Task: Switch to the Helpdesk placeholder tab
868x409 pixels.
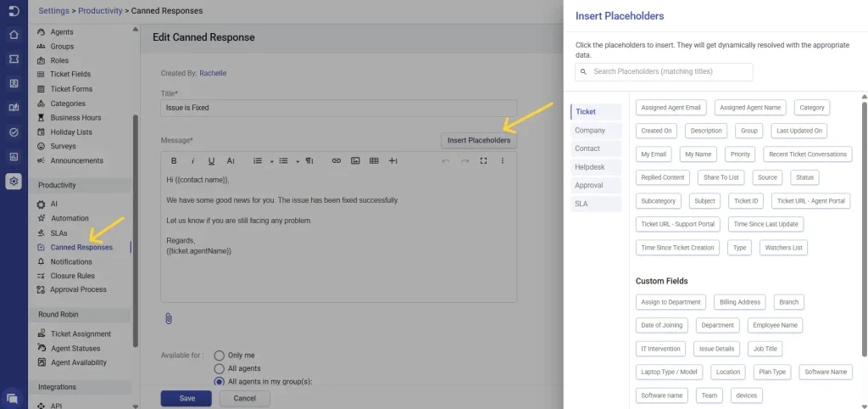Action: 596,167
